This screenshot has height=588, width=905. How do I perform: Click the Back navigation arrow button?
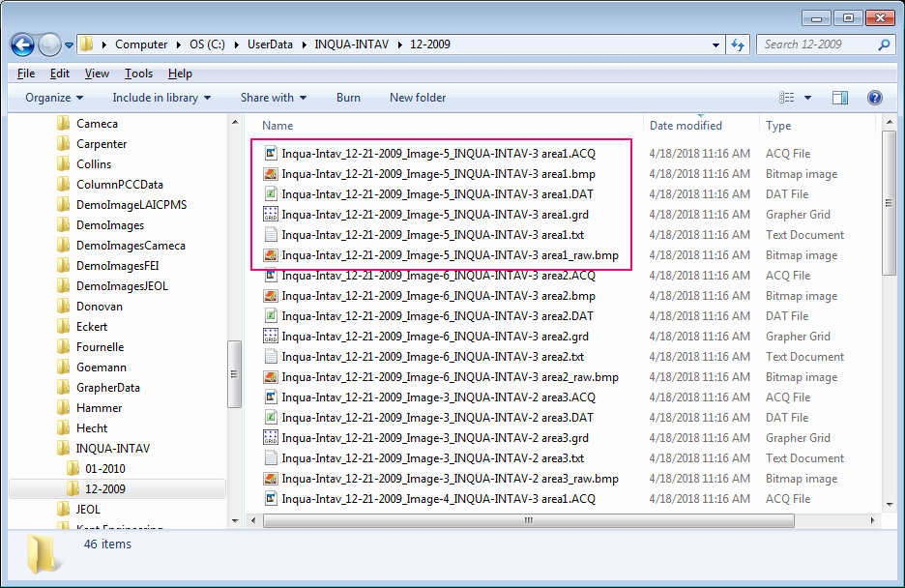(23, 44)
